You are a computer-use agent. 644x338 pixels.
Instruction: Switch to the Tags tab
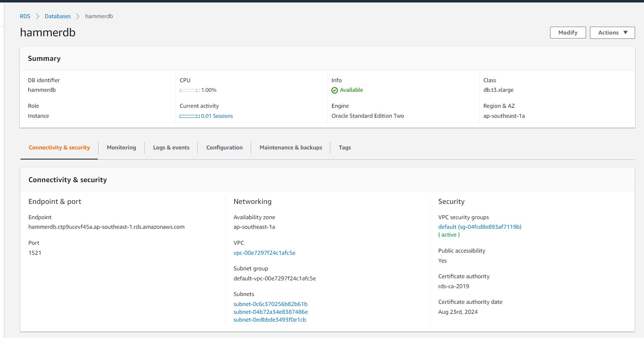345,148
